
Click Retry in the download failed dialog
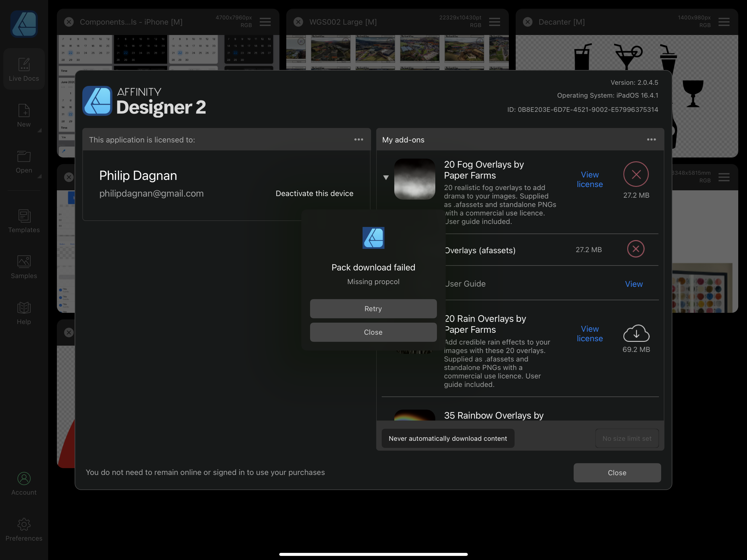[x=373, y=309]
